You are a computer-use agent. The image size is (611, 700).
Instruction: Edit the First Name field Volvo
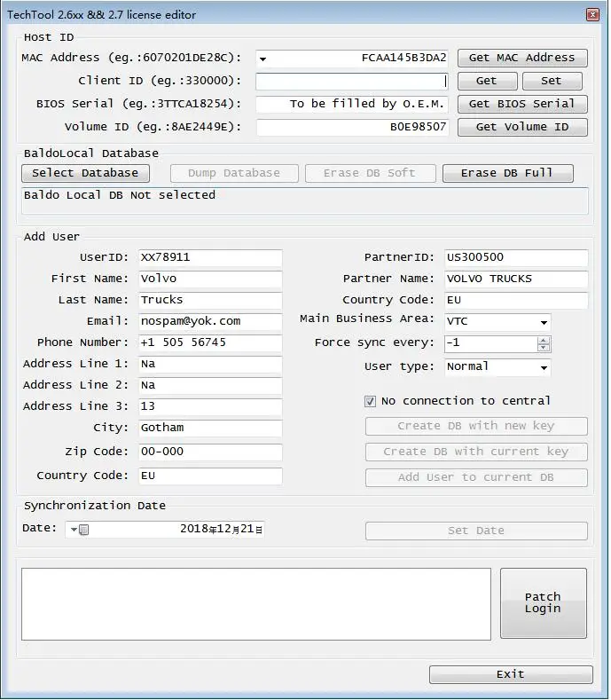[210, 279]
